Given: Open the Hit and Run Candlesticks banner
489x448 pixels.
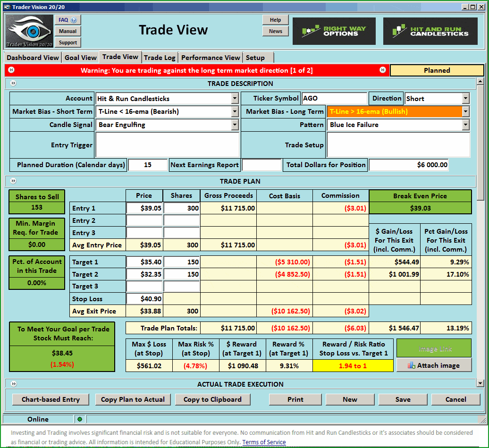Looking at the screenshot, I should [430, 31].
